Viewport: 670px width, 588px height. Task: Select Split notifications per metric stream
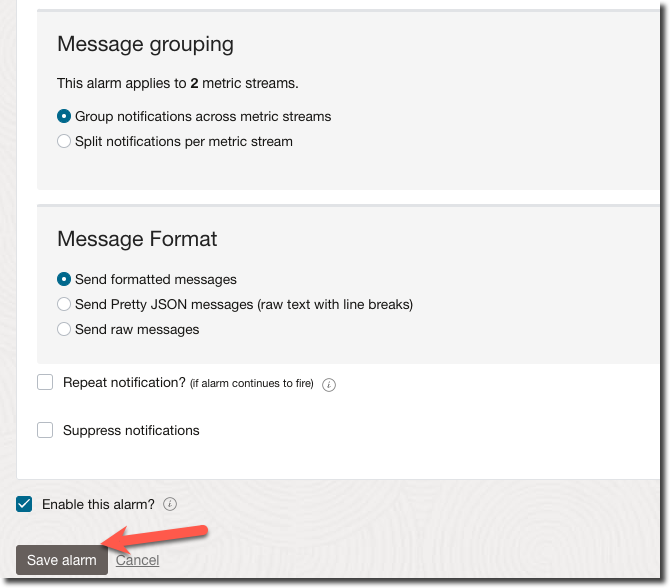point(64,141)
